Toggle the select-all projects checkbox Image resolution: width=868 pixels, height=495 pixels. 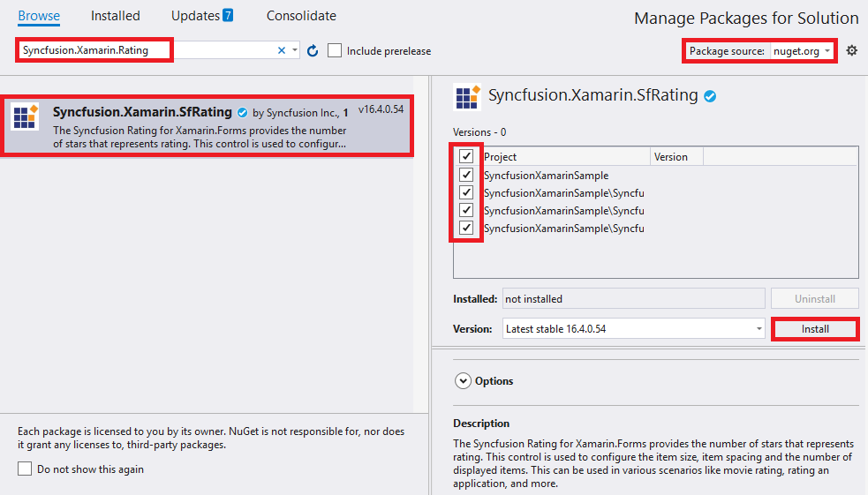tap(466, 156)
